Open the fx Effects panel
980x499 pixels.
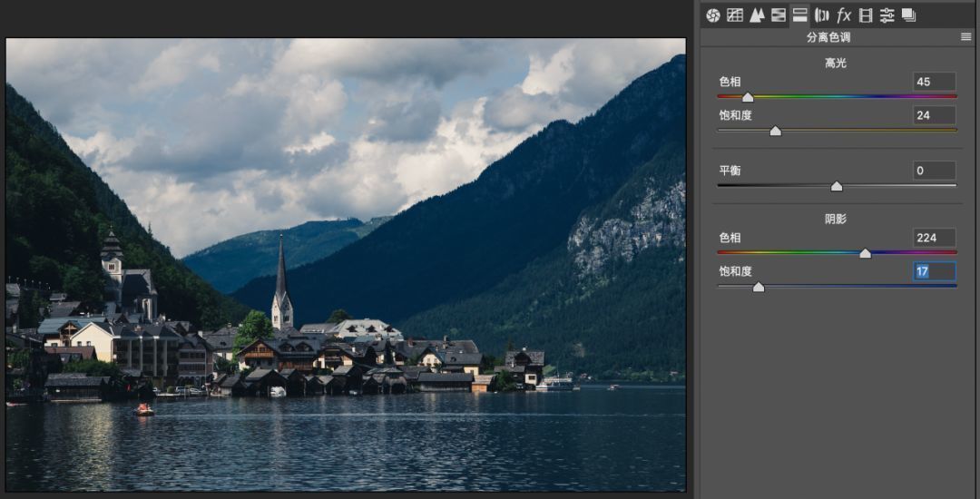tap(844, 15)
